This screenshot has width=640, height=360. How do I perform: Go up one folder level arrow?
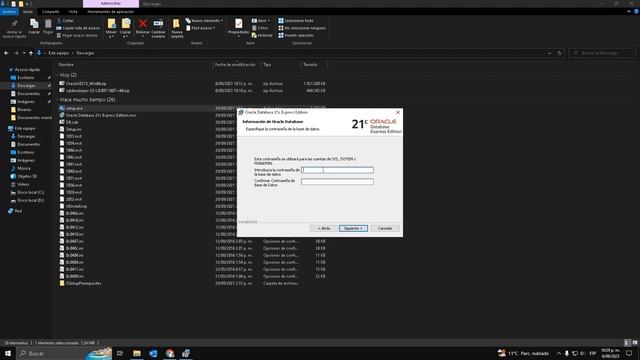click(31, 53)
